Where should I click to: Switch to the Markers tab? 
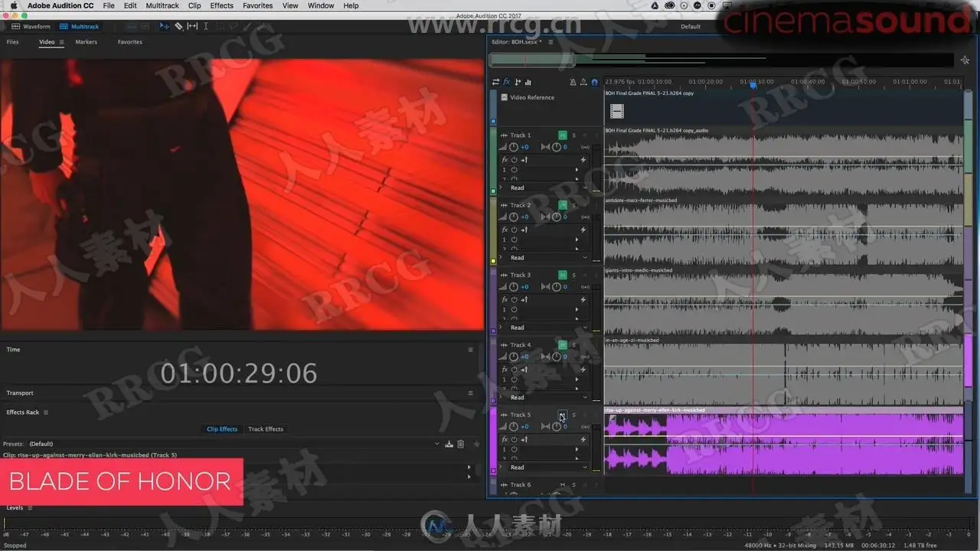tap(86, 42)
